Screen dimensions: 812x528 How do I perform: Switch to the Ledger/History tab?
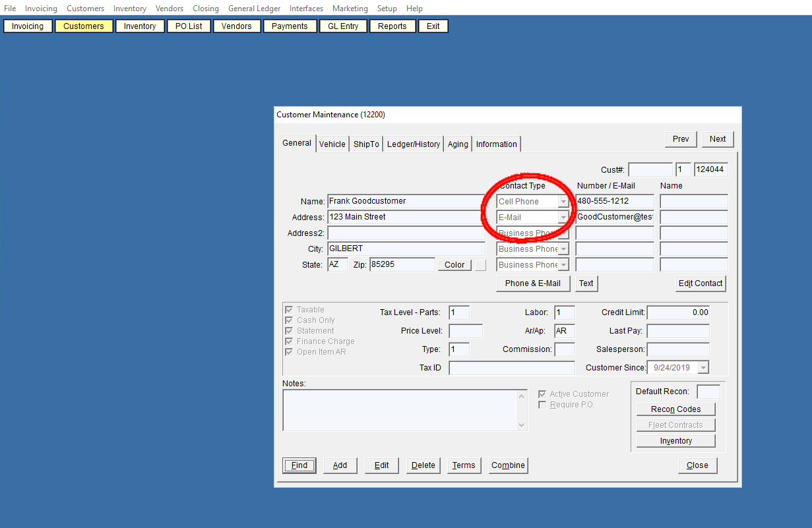[414, 144]
